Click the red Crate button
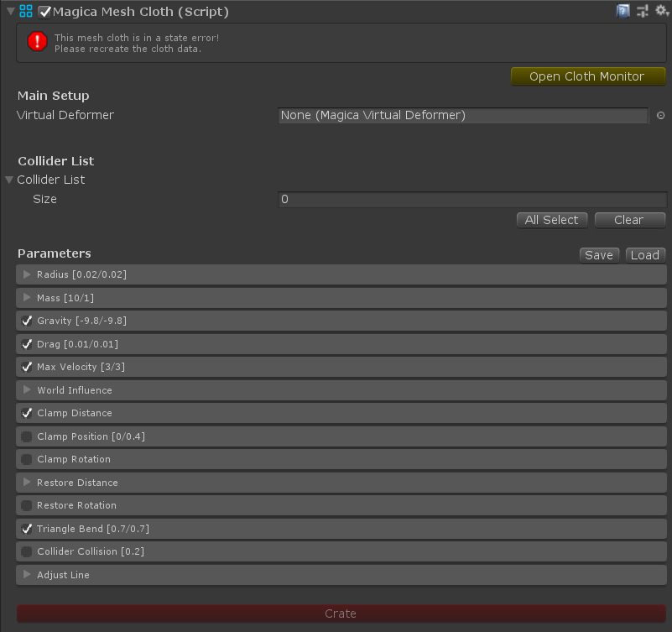Viewport: 672px width, 632px height. click(x=341, y=614)
